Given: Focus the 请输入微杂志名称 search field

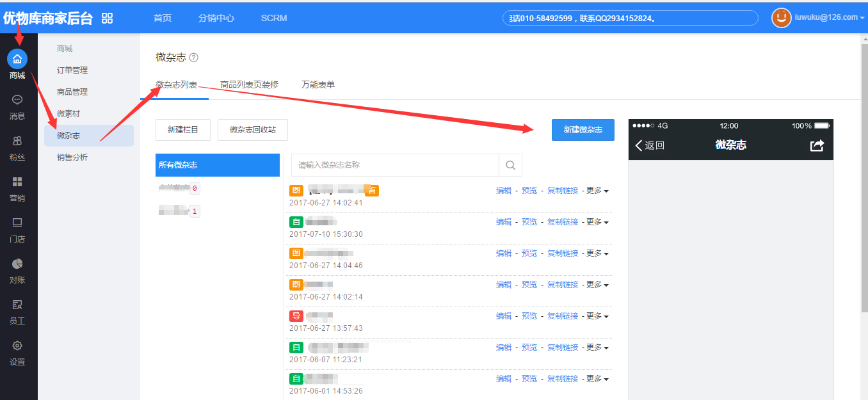Looking at the screenshot, I should click(395, 165).
